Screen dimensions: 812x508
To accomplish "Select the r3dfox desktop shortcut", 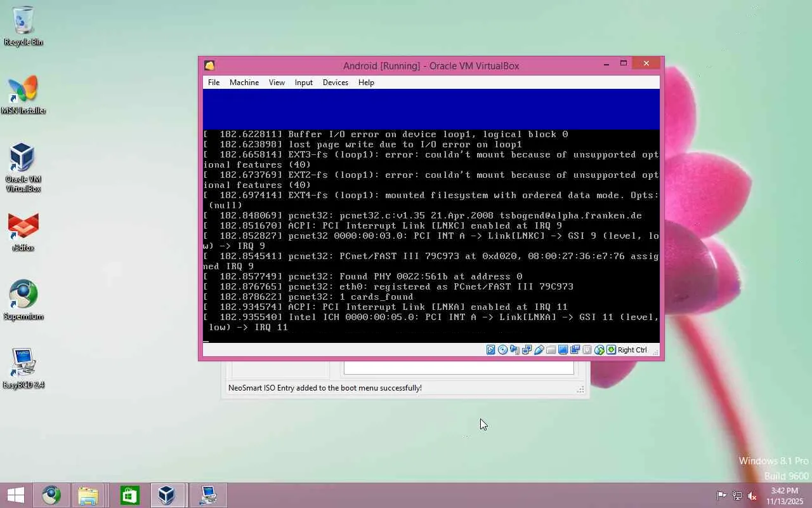I will (x=23, y=232).
